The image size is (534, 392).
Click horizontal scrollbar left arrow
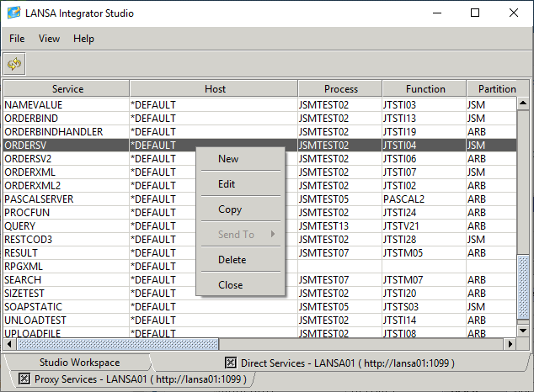[8, 344]
